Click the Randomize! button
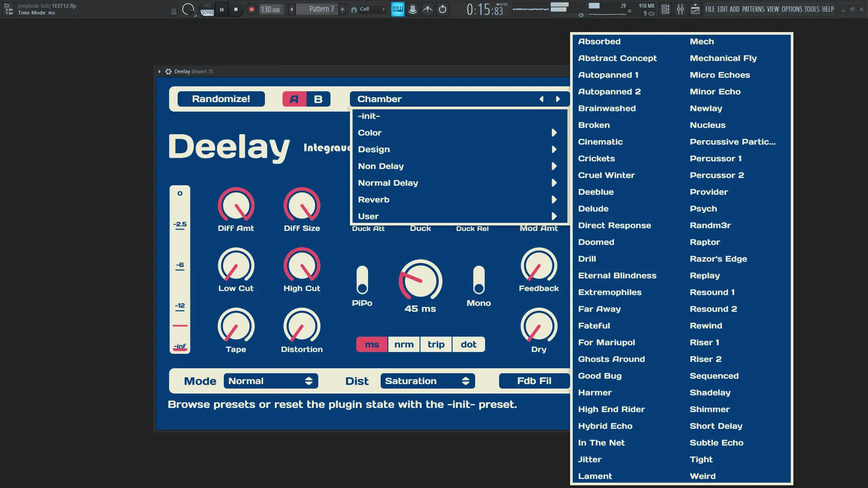Image resolution: width=868 pixels, height=488 pixels. (x=221, y=99)
